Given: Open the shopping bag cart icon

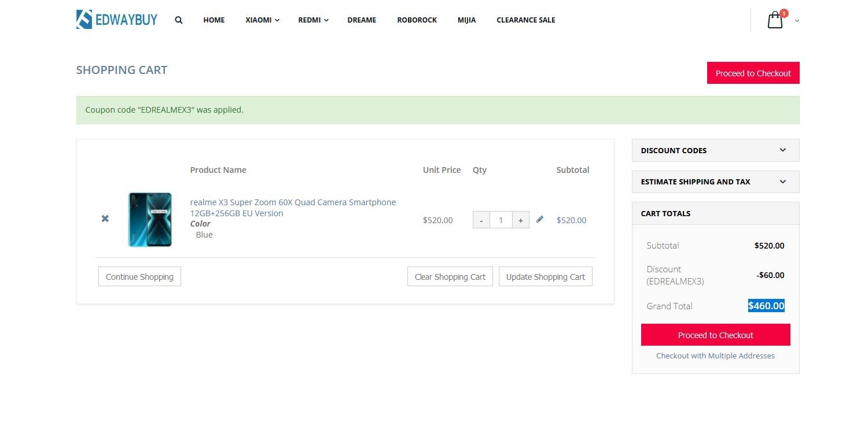Looking at the screenshot, I should pos(775,20).
